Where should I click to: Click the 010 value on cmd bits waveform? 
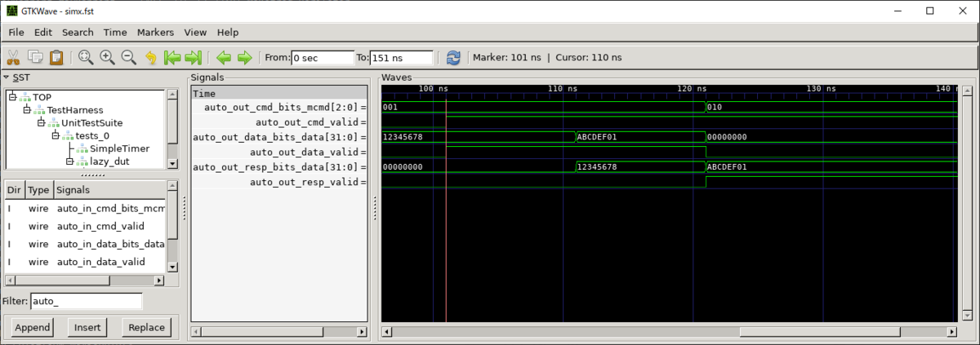pos(715,107)
